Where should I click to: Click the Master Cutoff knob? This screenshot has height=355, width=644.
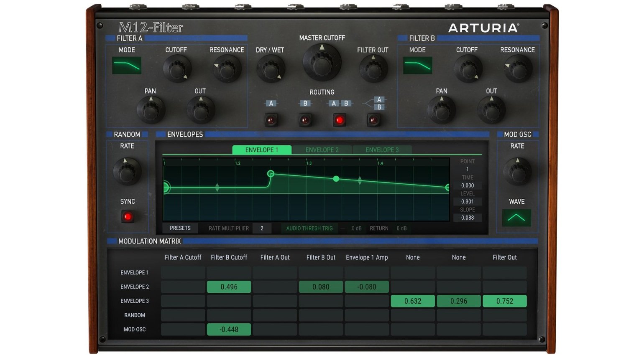point(322,63)
